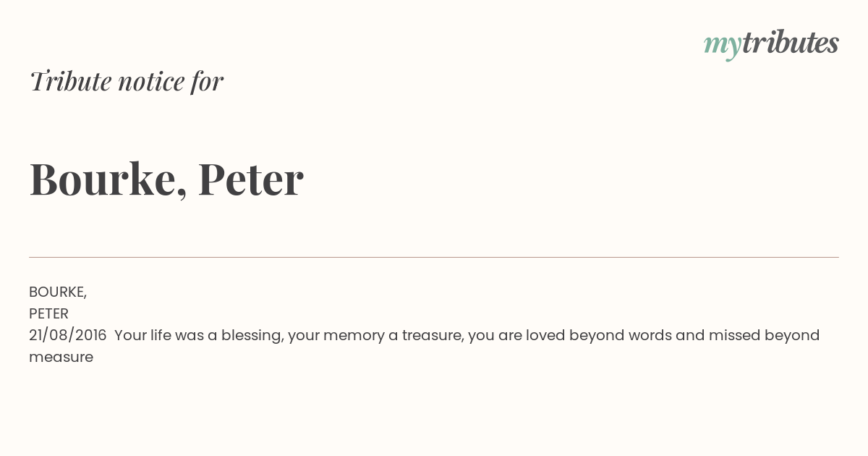The height and width of the screenshot is (456, 868).
Task: Click the word "for" in the italic heading
Action: [207, 81]
